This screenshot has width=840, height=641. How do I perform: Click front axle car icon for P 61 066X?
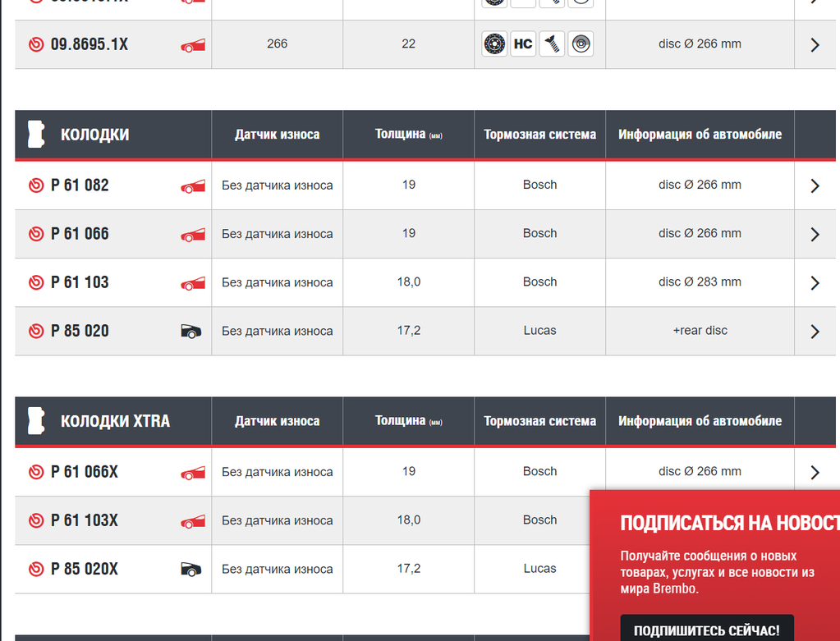tap(193, 473)
